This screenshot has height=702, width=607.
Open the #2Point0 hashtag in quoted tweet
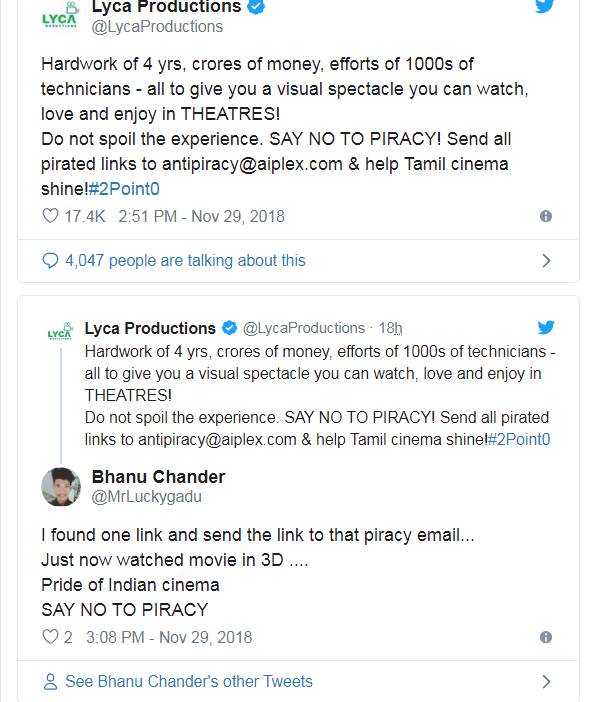click(x=519, y=439)
